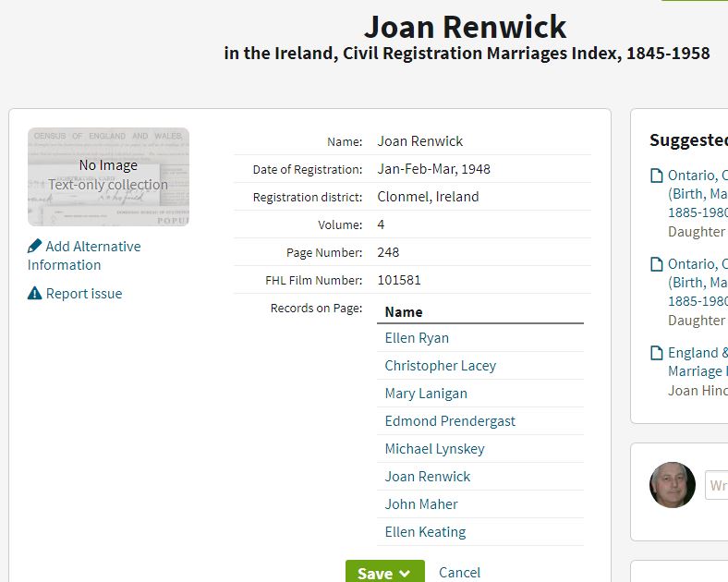Open Joan Renwick record in list
The width and height of the screenshot is (728, 582).
(x=427, y=477)
